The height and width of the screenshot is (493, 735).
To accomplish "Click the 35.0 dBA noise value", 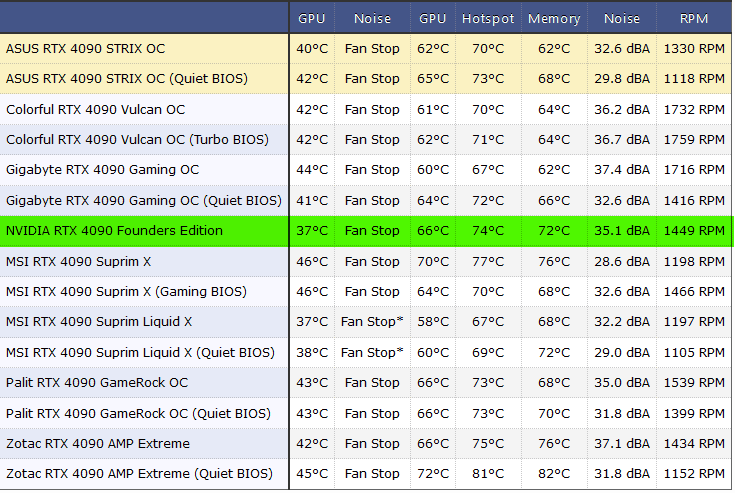I will [622, 382].
